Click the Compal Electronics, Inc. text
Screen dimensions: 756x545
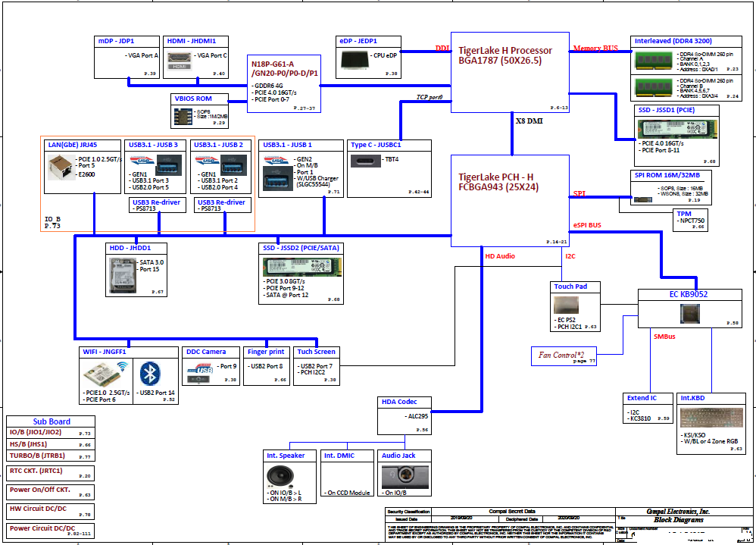(x=678, y=511)
